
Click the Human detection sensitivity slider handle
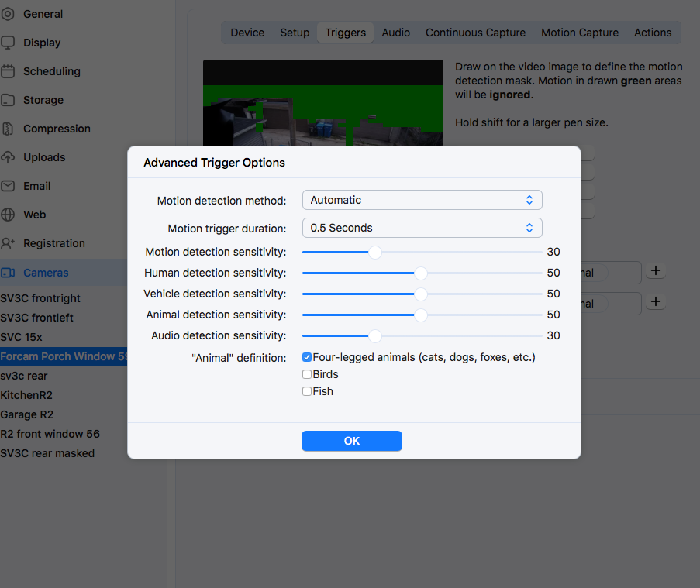pos(420,273)
